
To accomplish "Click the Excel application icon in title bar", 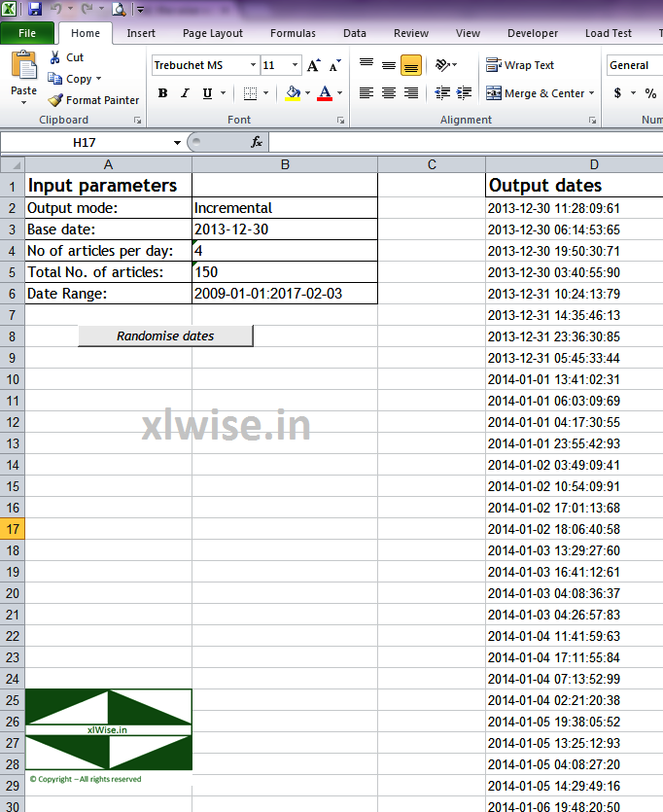I will (9, 9).
